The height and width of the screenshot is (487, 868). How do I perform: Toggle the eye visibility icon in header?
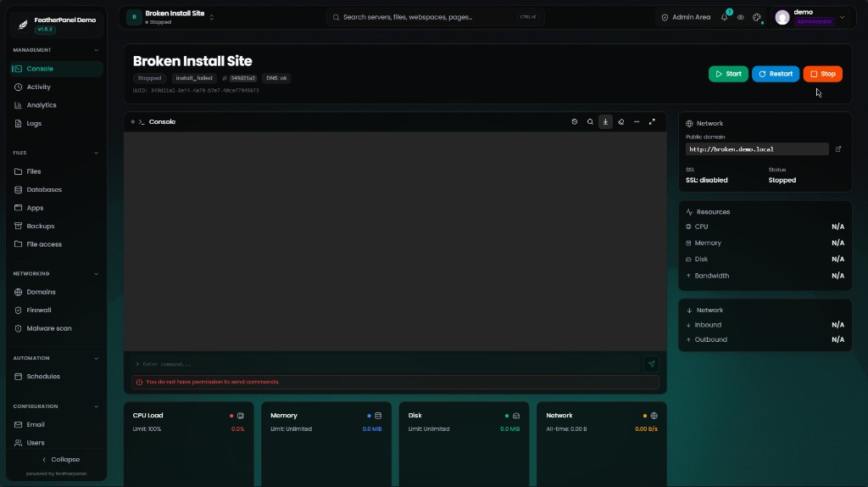click(740, 17)
